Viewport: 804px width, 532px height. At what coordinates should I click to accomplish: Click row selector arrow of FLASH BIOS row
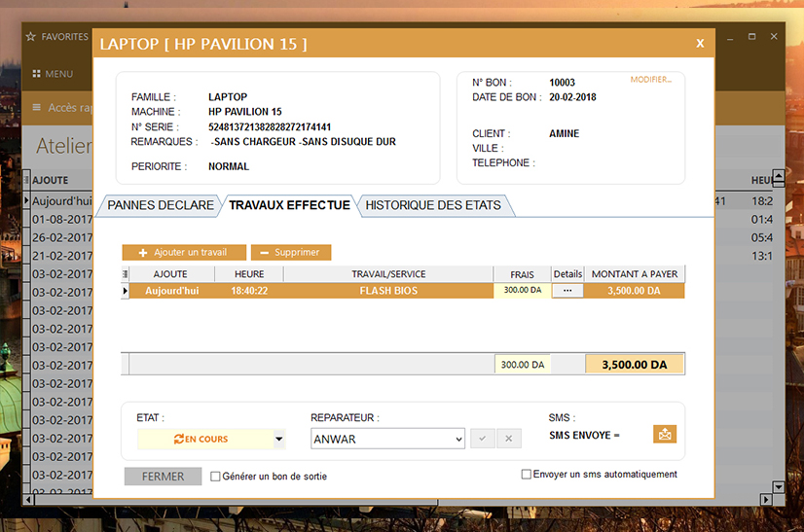point(125,291)
